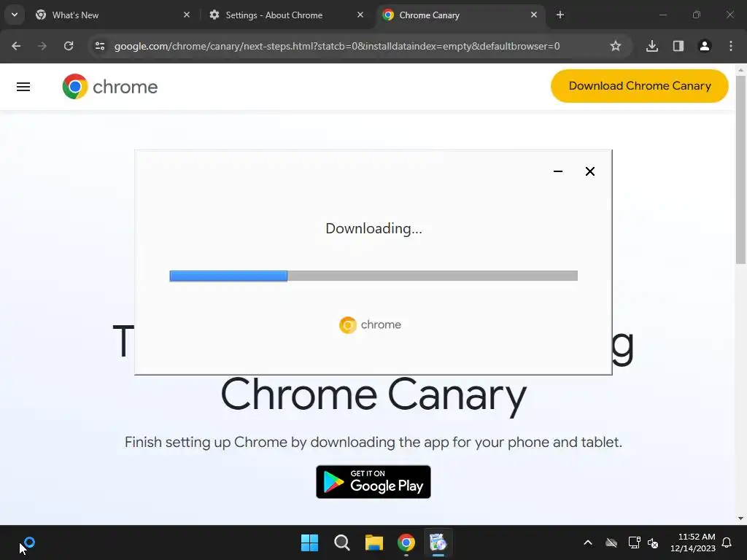Click the 'Finish setting up Chrome' sentence
The height and width of the screenshot is (560, 747).
click(373, 443)
